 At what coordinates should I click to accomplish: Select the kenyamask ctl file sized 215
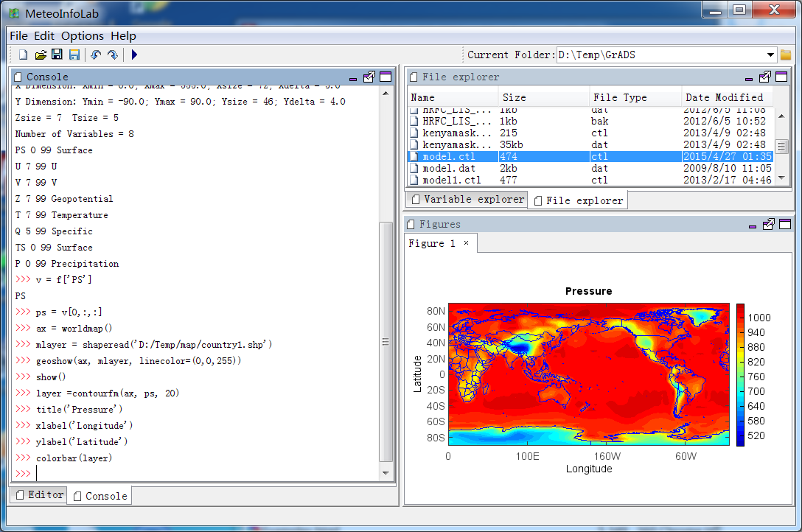(x=590, y=133)
